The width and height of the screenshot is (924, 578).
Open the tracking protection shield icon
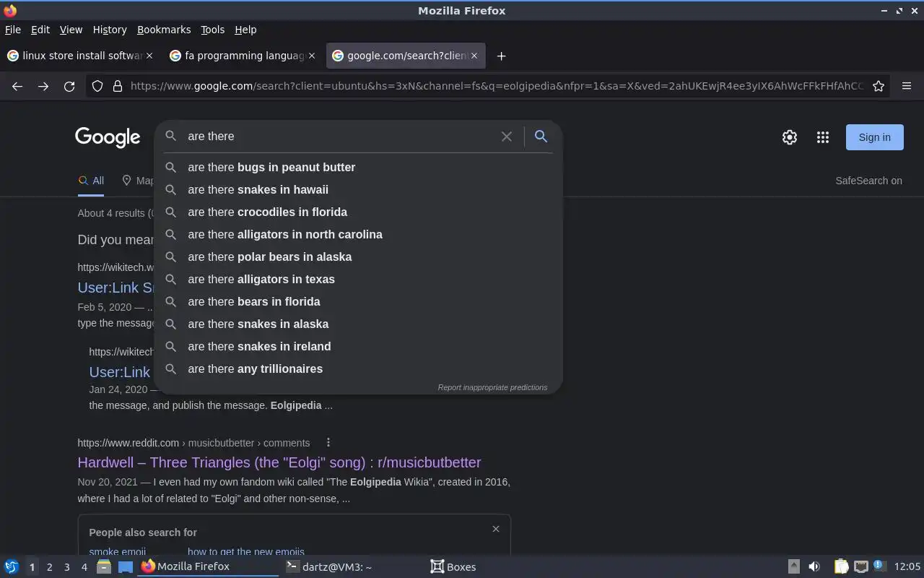97,86
